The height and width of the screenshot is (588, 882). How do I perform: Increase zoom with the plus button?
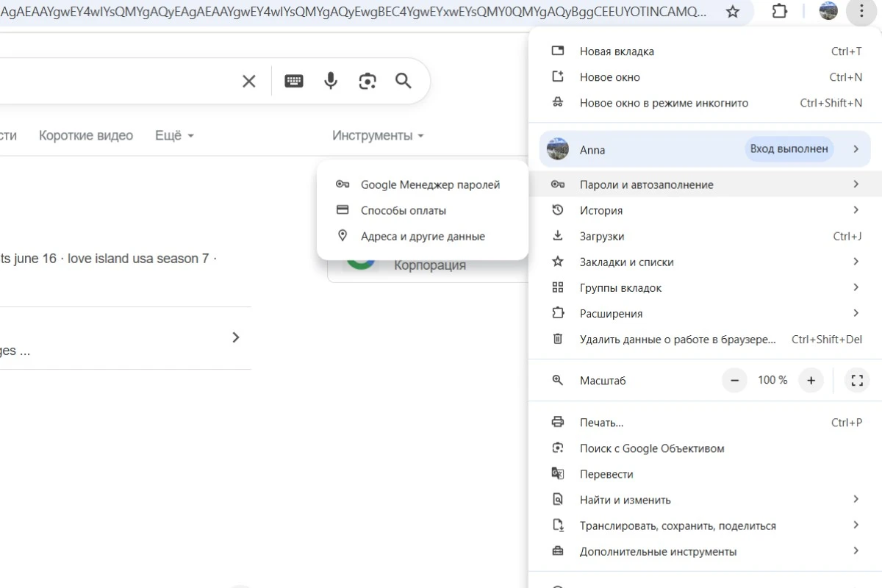coord(811,380)
